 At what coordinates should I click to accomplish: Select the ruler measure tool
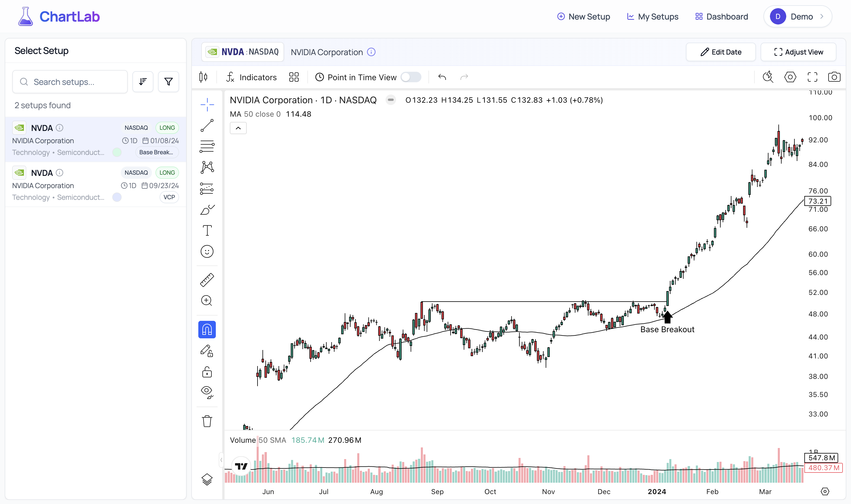(207, 280)
